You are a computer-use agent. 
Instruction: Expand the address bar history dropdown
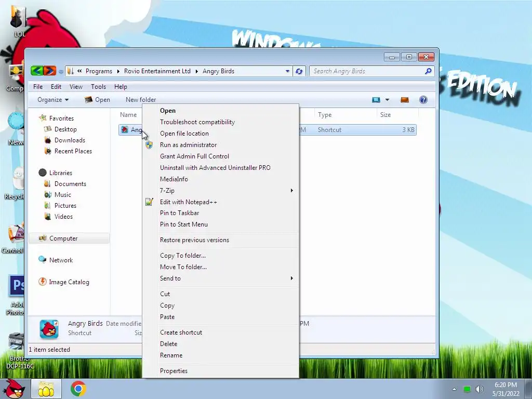pyautogui.click(x=287, y=71)
